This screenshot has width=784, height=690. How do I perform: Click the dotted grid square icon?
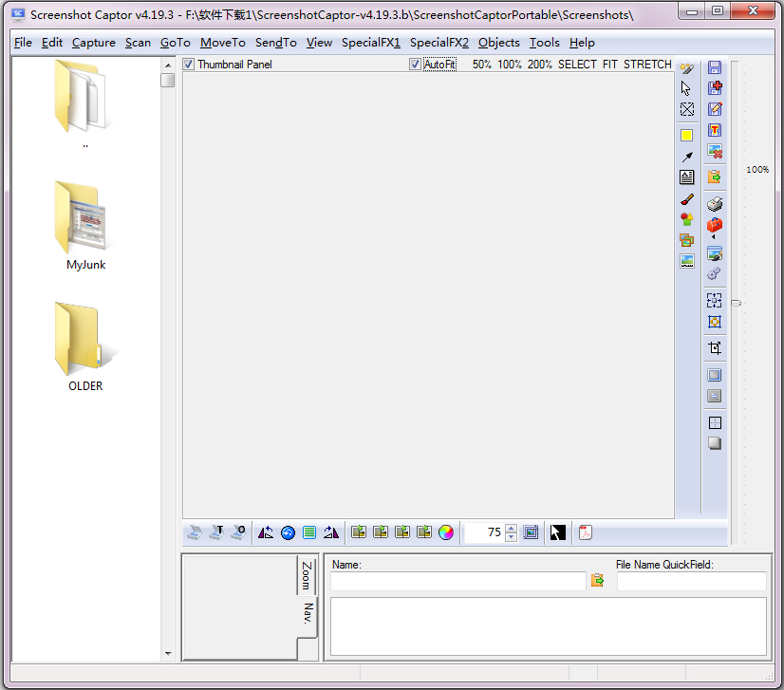coord(715,423)
